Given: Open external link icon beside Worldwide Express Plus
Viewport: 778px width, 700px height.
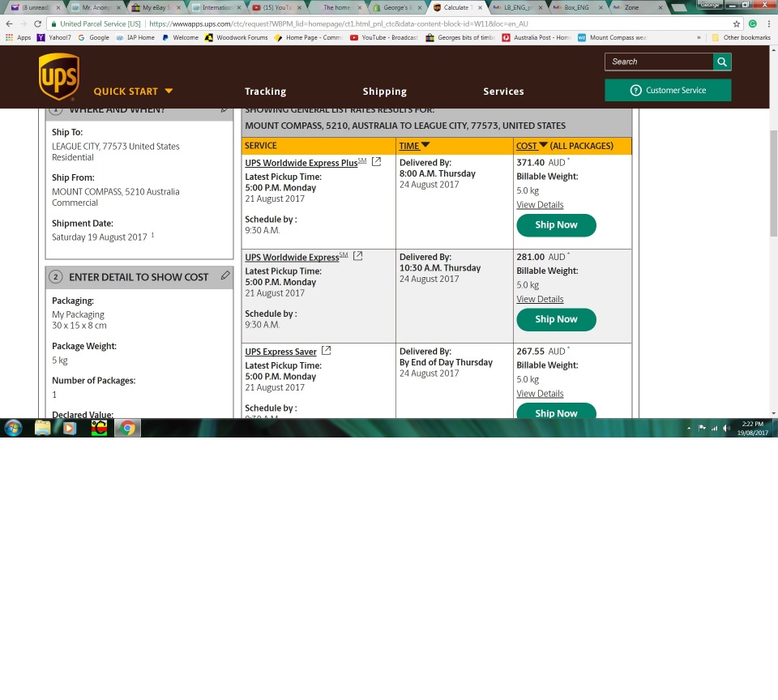Looking at the screenshot, I should point(377,162).
